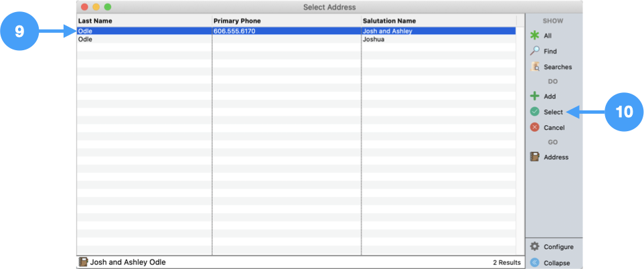Select the Joshua Odle row
The image size is (644, 269).
[295, 39]
